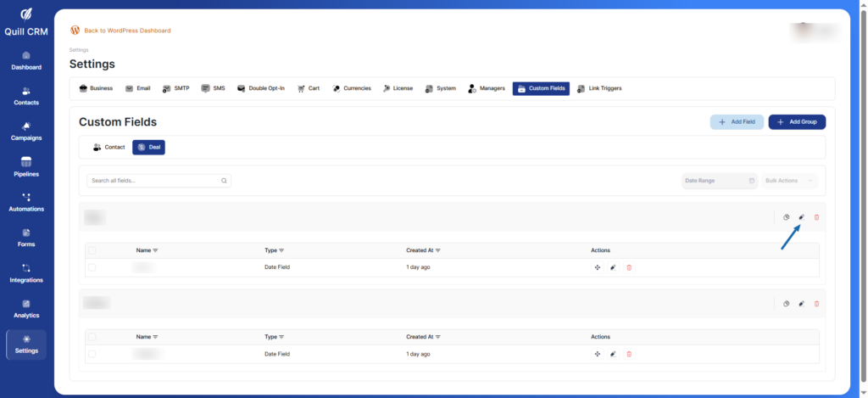Click the edit pencil icon for the first field group
The height and width of the screenshot is (398, 868).
pyautogui.click(x=802, y=217)
